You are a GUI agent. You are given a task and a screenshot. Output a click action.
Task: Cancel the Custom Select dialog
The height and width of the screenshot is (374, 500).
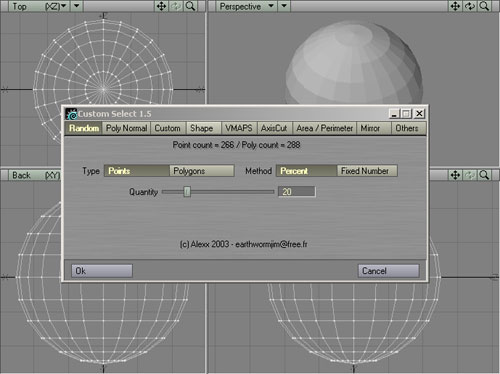tap(388, 271)
